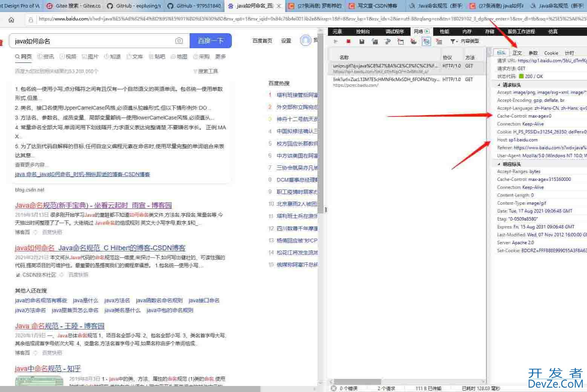Click the grayed-out play icon in network toolbar

(x=336, y=41)
